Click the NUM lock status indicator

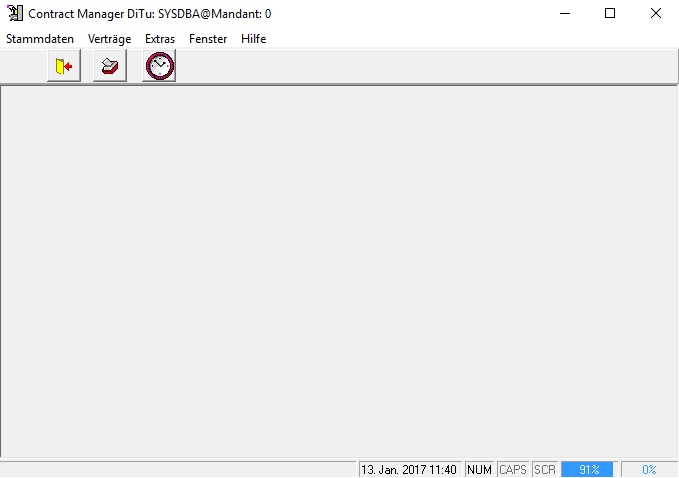479,469
